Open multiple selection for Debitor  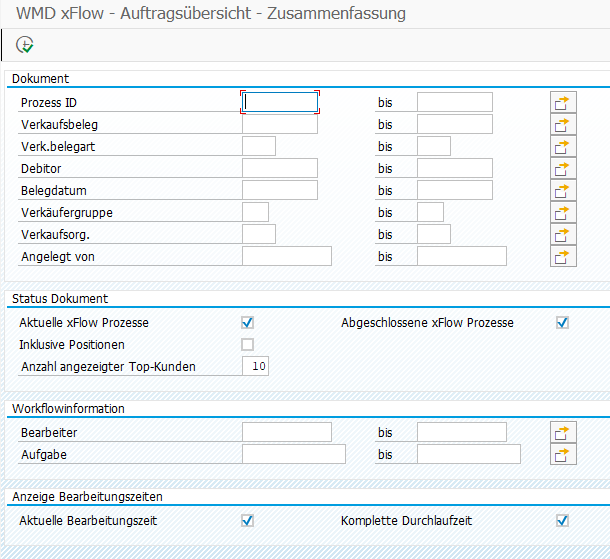[x=564, y=168]
